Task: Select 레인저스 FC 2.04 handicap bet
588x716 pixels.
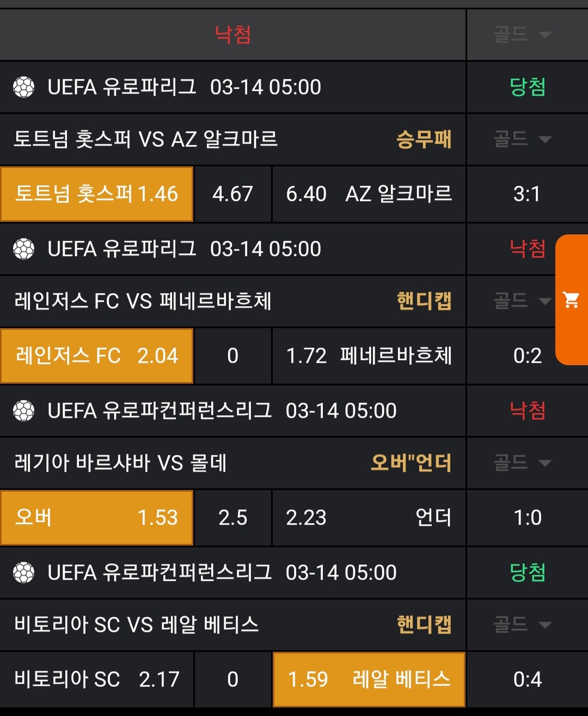Action: (97, 356)
